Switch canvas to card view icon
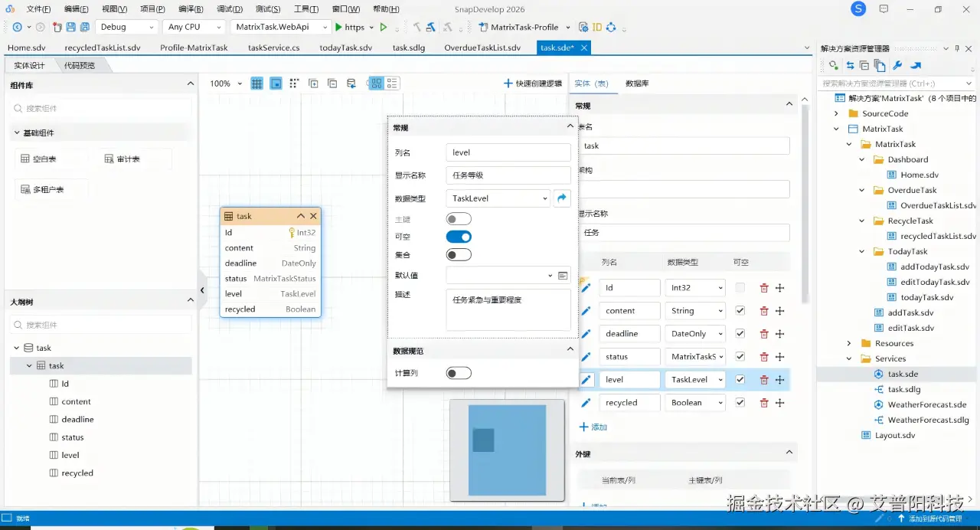This screenshot has height=530, width=980. click(x=376, y=83)
